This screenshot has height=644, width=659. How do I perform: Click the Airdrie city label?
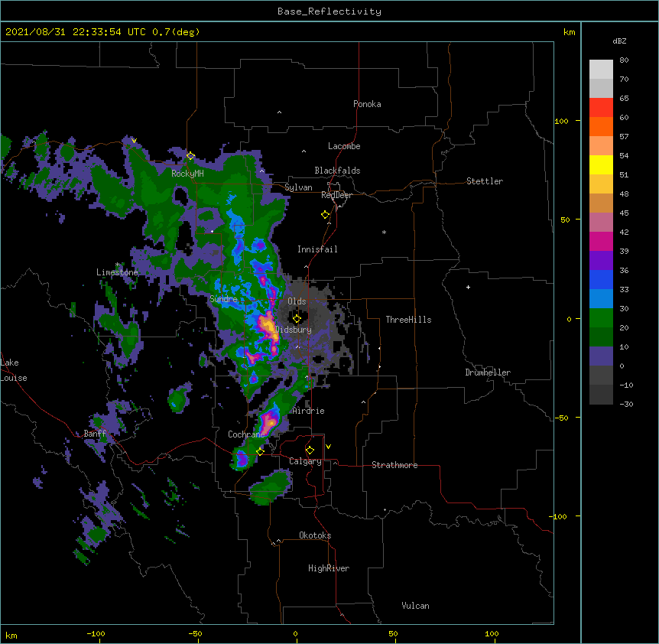(x=309, y=411)
